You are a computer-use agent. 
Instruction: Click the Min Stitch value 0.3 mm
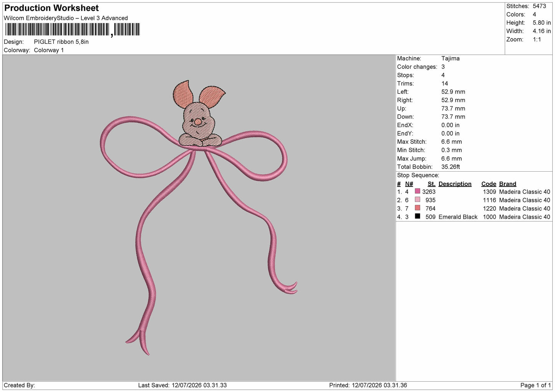pos(451,150)
